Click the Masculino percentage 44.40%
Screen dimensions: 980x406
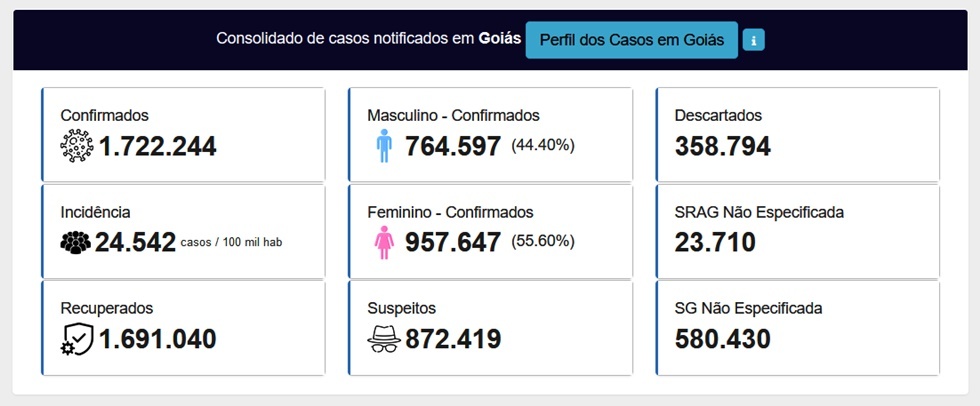point(542,146)
